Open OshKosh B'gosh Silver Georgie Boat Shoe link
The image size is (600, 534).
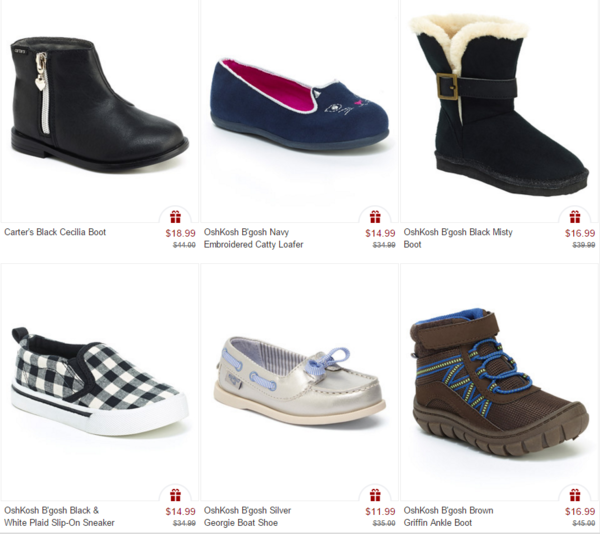(x=247, y=516)
